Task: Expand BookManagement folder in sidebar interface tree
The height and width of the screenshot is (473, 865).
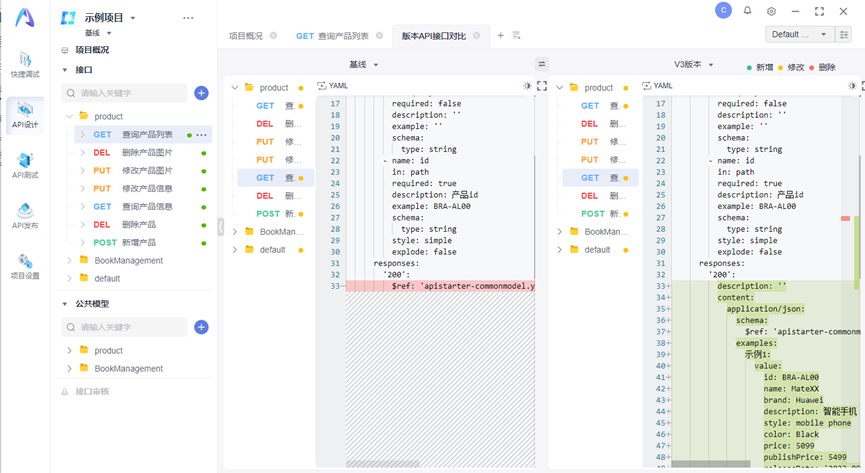Action: pos(70,261)
